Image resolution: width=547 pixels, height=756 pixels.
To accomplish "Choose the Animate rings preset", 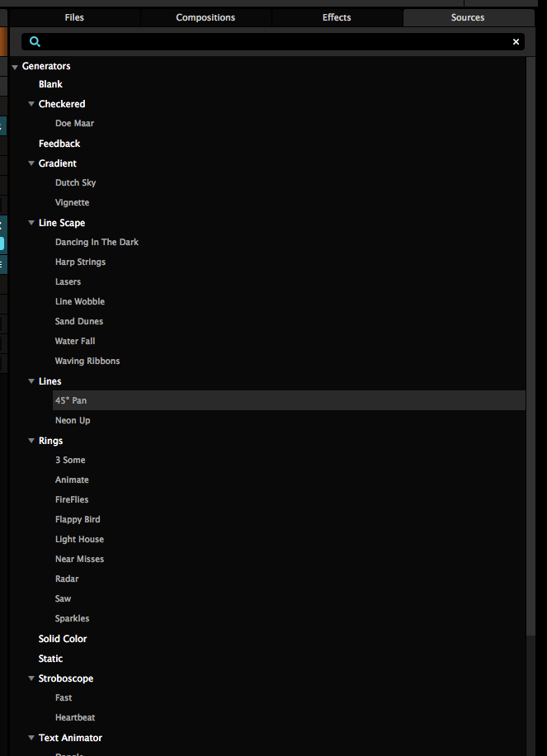I will (72, 480).
